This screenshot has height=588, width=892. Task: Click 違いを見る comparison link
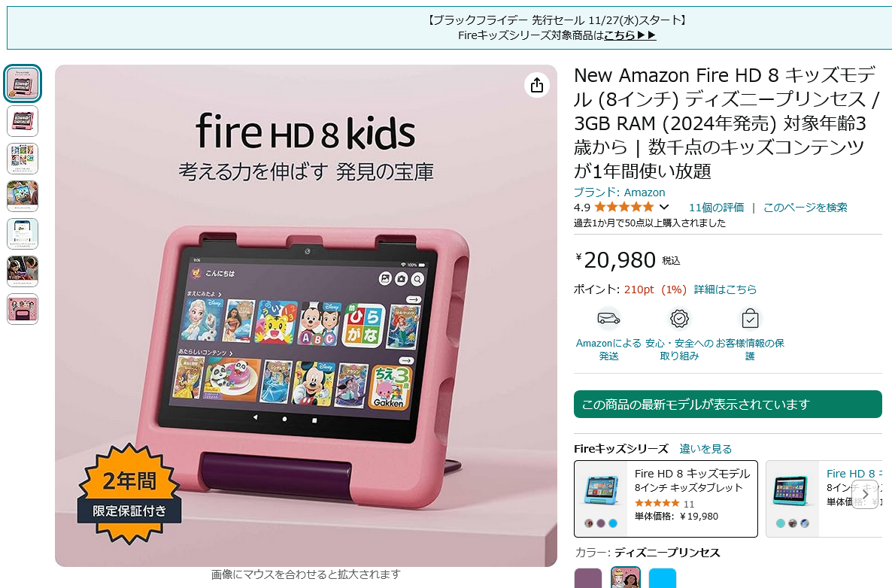click(705, 449)
